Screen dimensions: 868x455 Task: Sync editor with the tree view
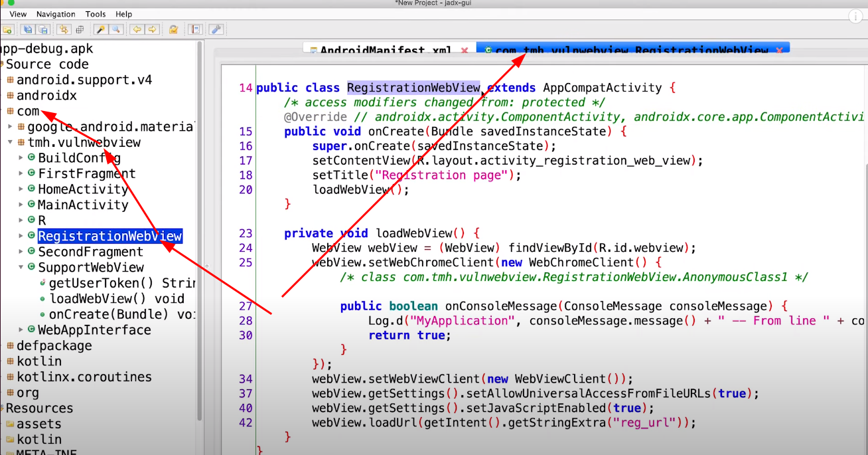tap(64, 29)
